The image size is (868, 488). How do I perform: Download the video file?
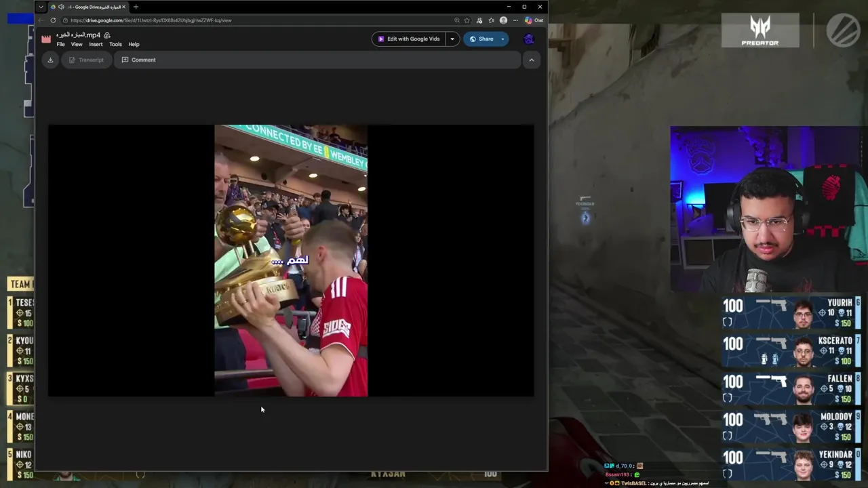pos(50,60)
